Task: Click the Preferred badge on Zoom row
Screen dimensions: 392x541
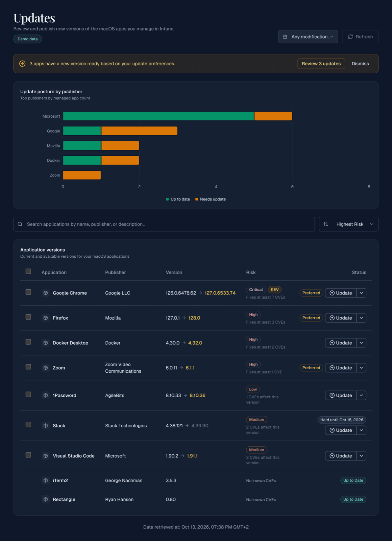Action: (x=311, y=368)
